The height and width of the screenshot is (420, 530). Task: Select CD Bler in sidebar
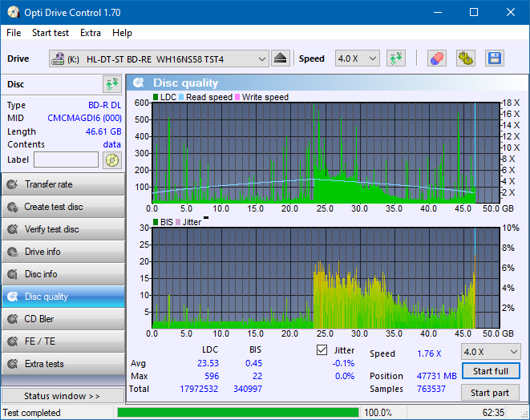pos(63,319)
